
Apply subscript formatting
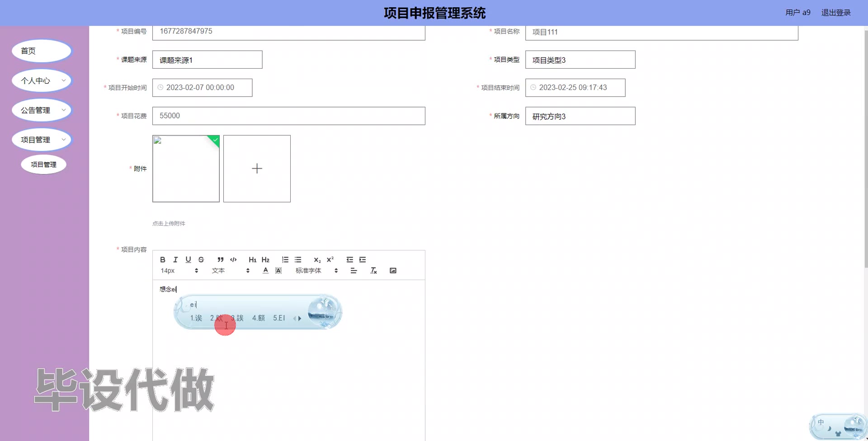click(317, 260)
